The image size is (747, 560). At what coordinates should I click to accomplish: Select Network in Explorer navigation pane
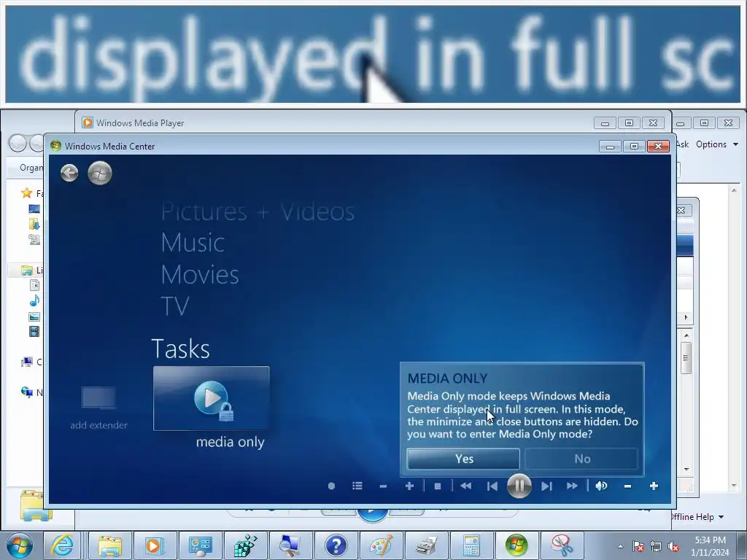(x=31, y=392)
